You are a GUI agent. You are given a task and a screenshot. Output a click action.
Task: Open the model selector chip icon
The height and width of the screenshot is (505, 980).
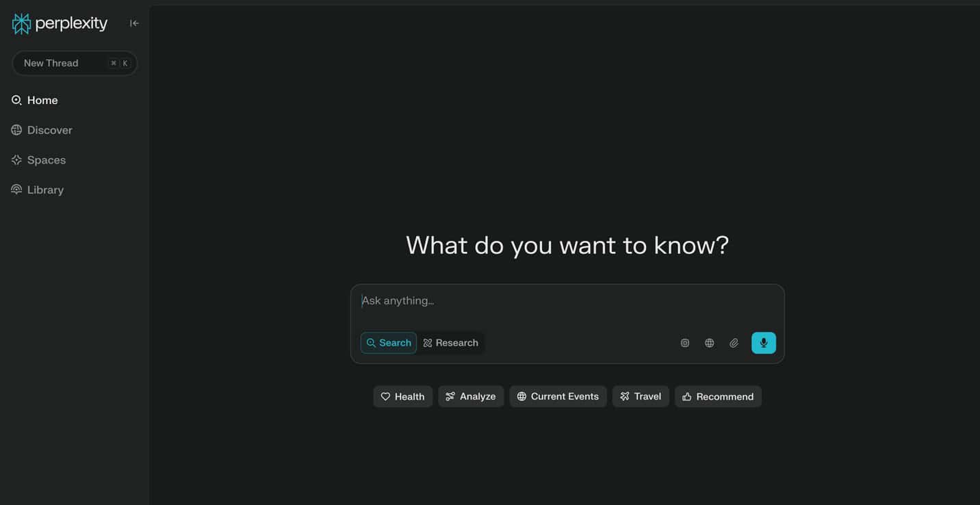tap(685, 343)
